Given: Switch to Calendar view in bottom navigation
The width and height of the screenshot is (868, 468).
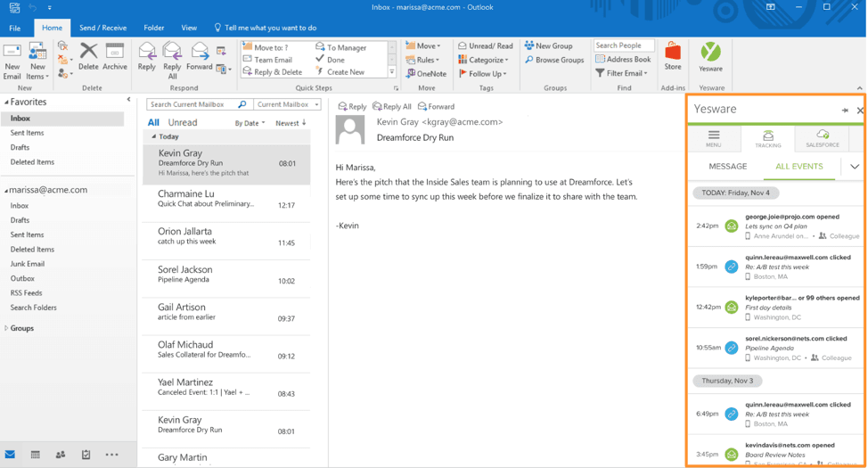Looking at the screenshot, I should (36, 455).
